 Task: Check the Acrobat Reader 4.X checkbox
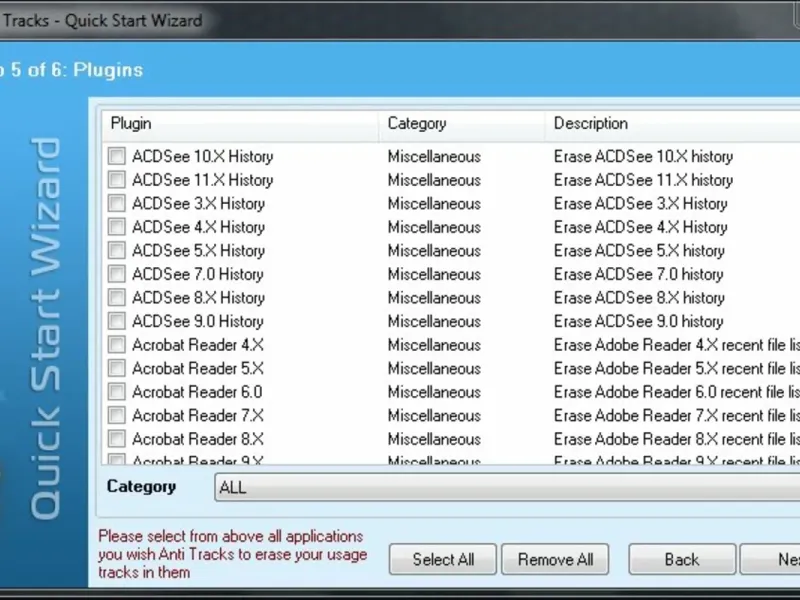(x=117, y=344)
